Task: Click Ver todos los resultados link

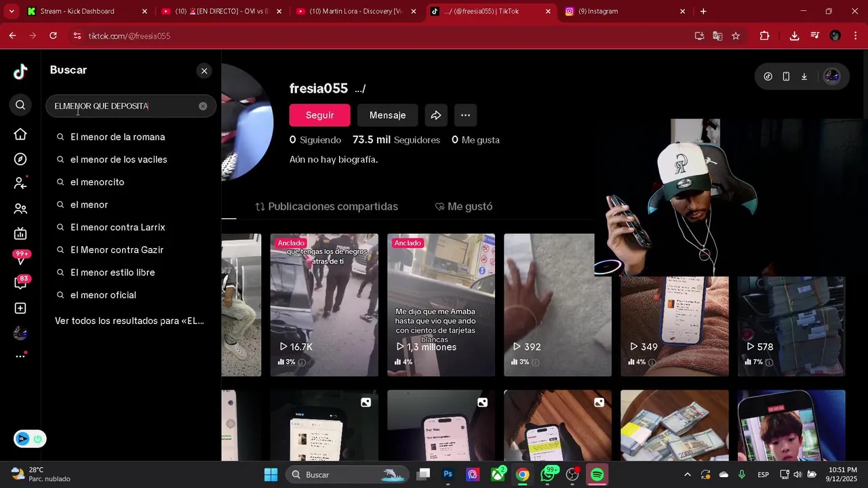Action: (x=130, y=321)
